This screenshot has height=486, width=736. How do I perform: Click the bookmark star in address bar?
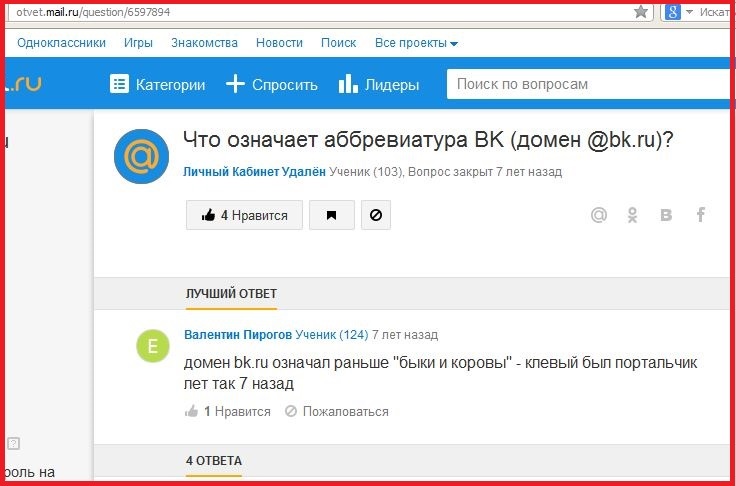(x=640, y=11)
